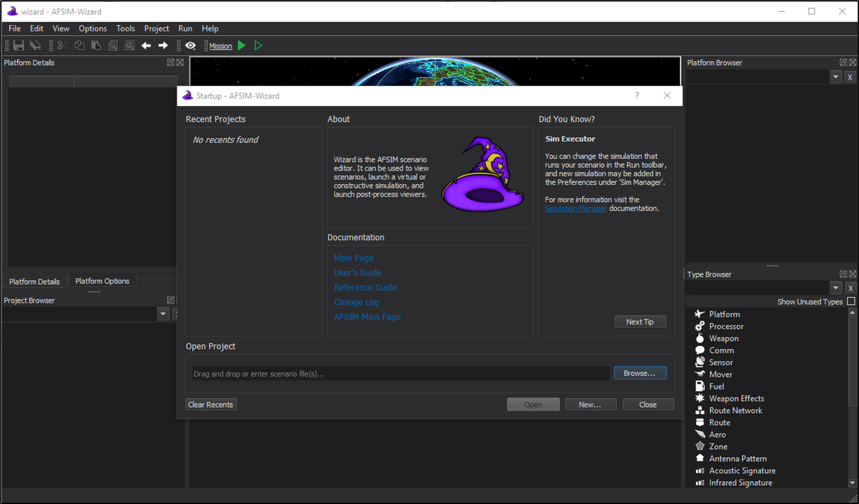Open the File menu
The image size is (859, 504).
(14, 28)
